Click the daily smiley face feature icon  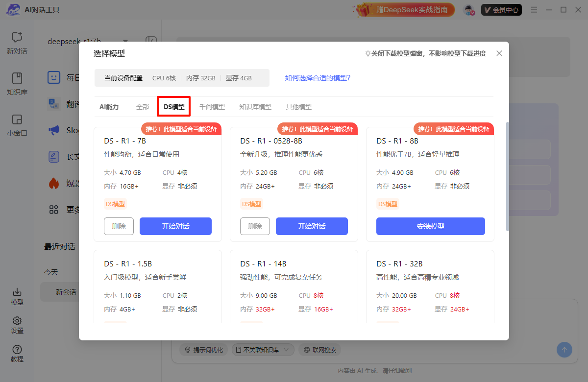[54, 77]
